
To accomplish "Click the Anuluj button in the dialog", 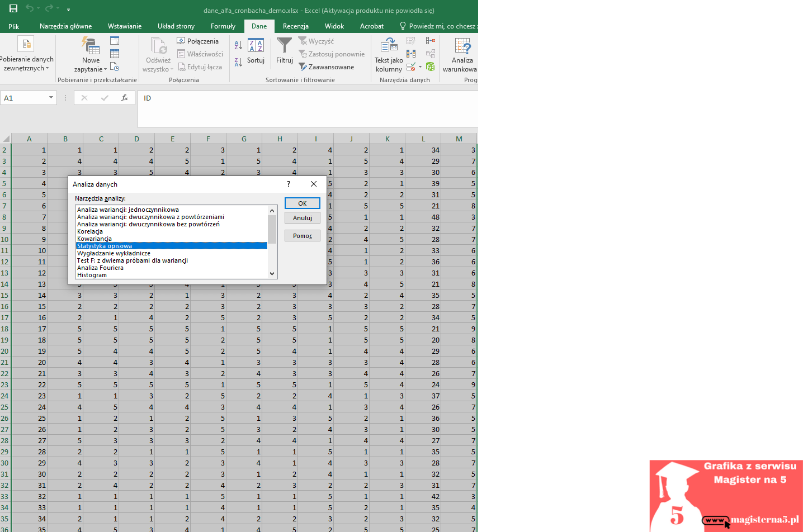I will coord(302,218).
